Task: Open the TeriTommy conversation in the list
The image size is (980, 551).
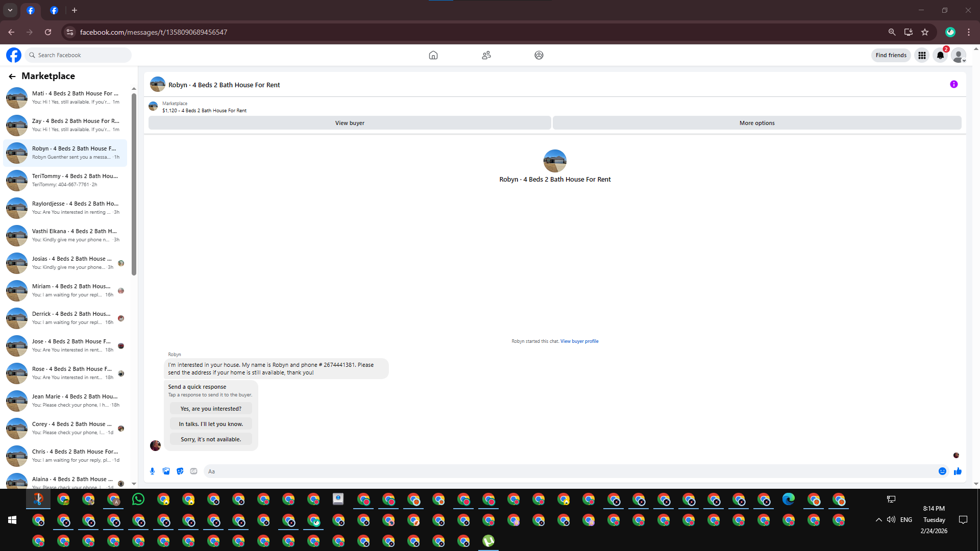Action: 65,180
